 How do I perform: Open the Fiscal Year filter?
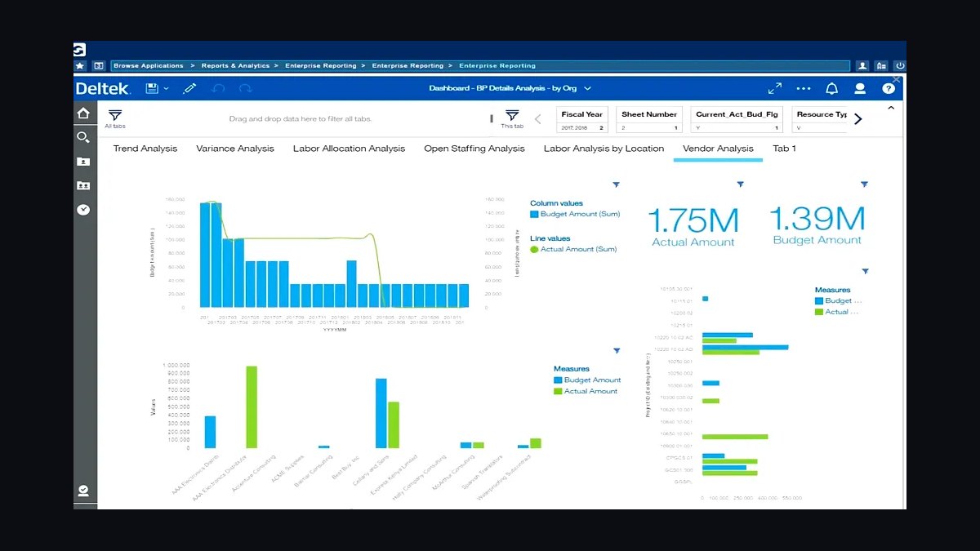coord(582,119)
